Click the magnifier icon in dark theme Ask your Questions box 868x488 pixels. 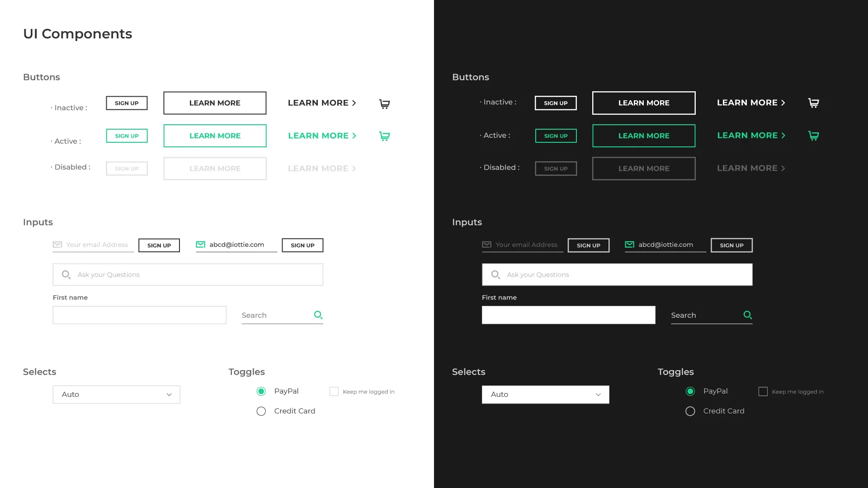pos(495,275)
